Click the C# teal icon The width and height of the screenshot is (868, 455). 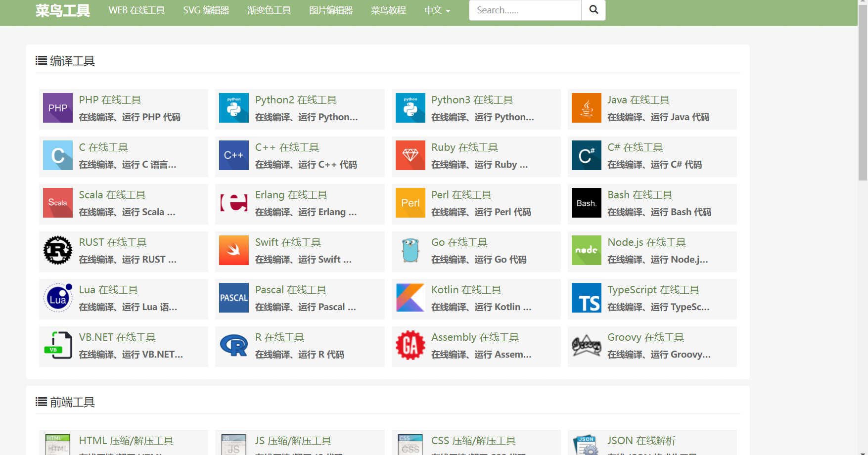587,155
